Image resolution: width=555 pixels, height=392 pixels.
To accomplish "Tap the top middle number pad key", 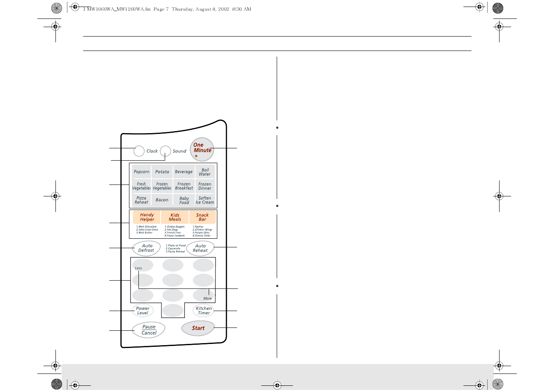I will tap(173, 265).
